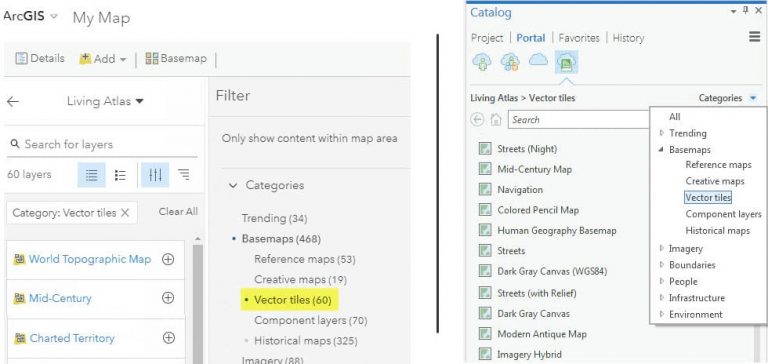Add World Topographic Map to map
Image resolution: width=768 pixels, height=364 pixels.
[168, 259]
